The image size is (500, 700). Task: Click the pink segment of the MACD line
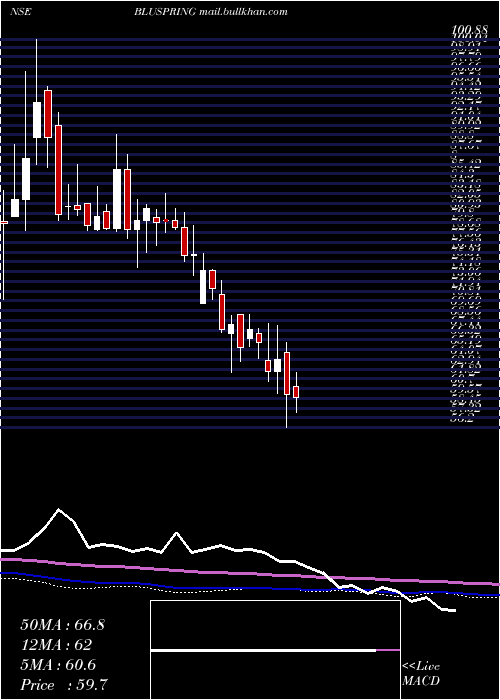388,650
